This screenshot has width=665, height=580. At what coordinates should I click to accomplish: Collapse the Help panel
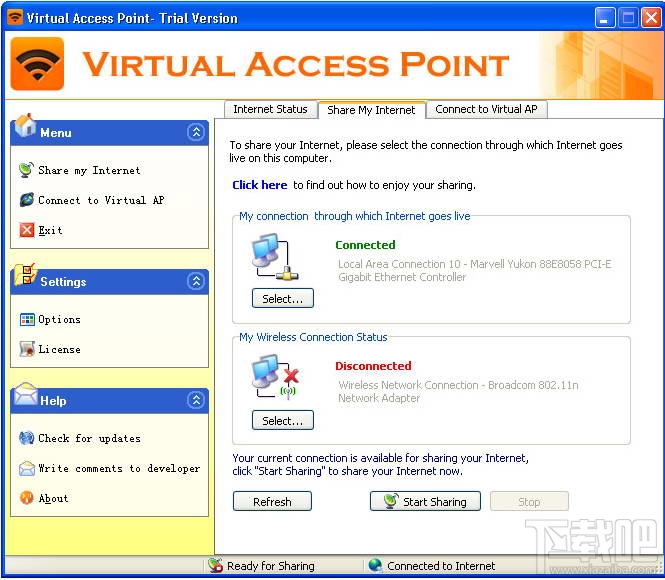[196, 400]
